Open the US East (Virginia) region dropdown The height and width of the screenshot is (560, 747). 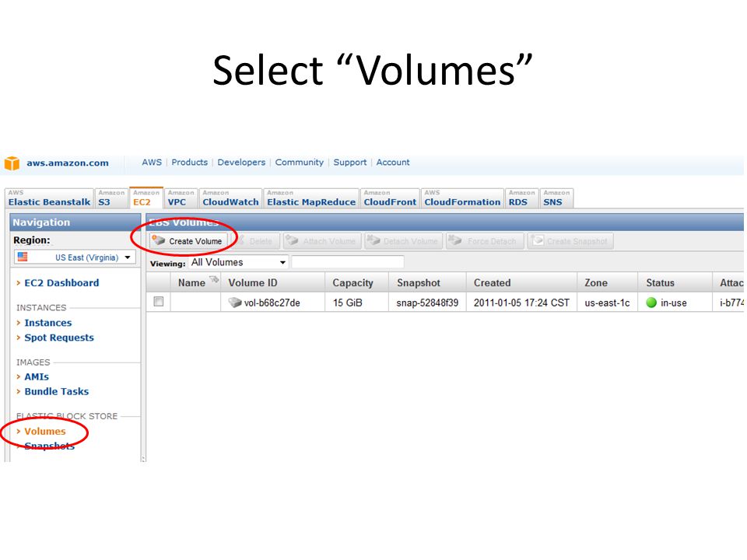click(x=75, y=257)
